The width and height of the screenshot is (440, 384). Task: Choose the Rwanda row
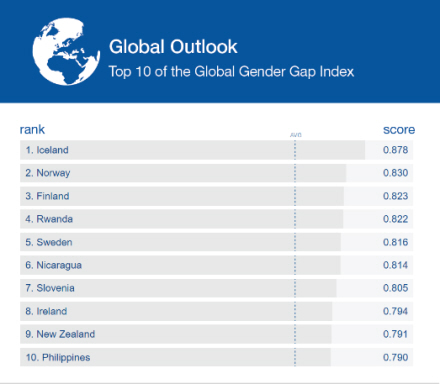[x=216, y=219]
